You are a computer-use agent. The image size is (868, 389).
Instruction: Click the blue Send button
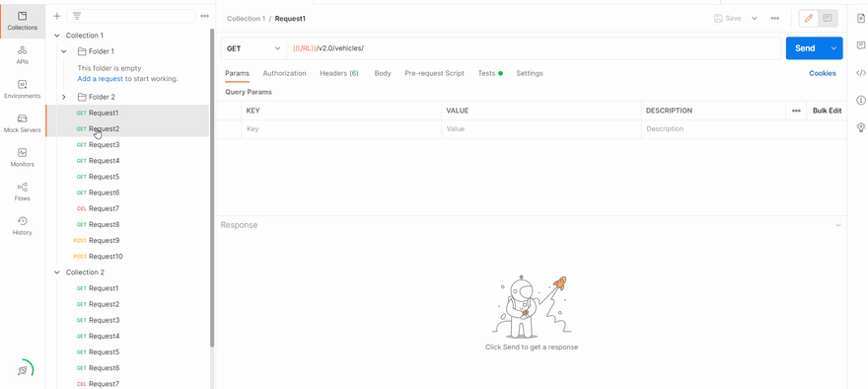806,48
